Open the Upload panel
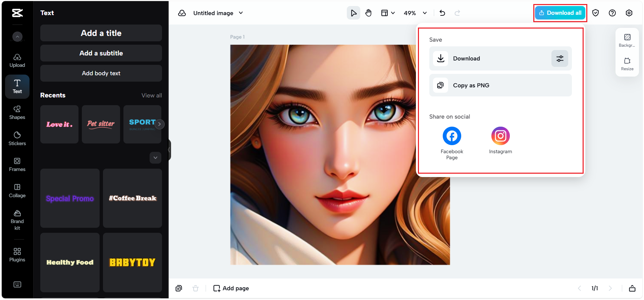 pyautogui.click(x=17, y=60)
